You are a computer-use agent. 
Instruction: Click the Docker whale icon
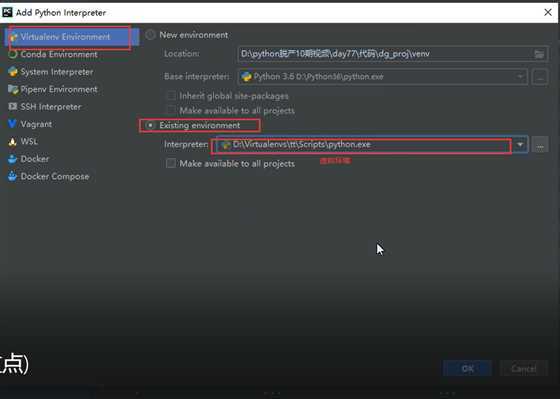tap(12, 159)
